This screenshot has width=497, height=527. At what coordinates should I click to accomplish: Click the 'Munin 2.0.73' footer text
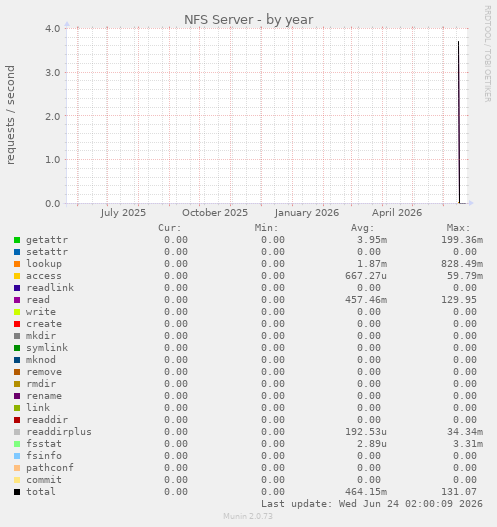248,516
